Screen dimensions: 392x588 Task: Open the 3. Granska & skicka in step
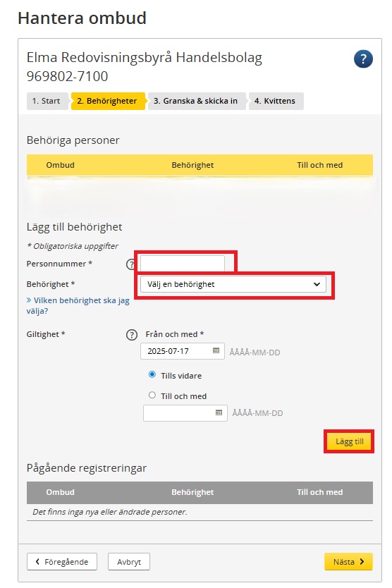pos(196,101)
